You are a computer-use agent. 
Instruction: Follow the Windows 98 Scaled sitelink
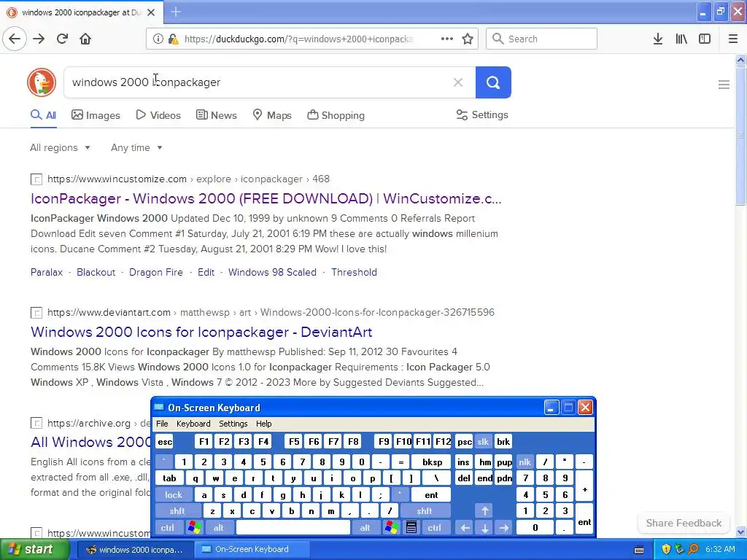[x=272, y=273]
